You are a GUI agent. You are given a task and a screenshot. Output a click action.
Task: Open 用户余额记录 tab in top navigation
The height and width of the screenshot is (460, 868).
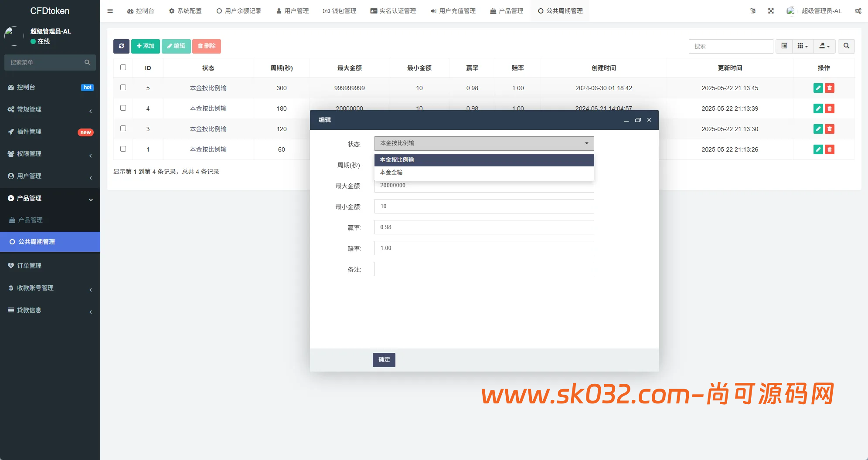(239, 11)
